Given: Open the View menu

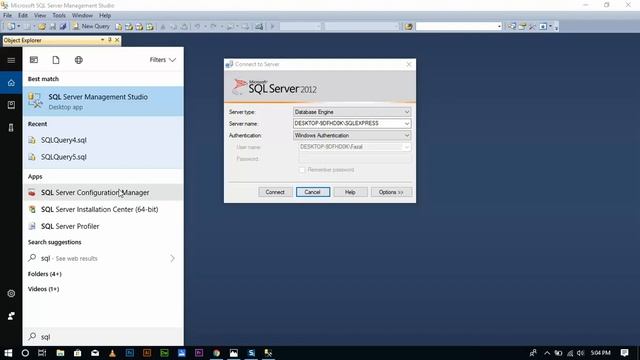Looking at the screenshot, I should tap(40, 16).
